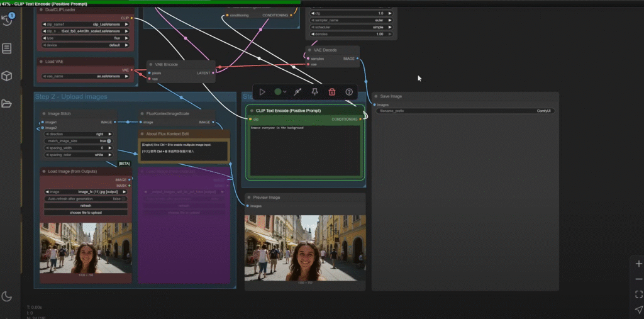The height and width of the screenshot is (319, 644).
Task: Open the node library sidebar icon
Action: pyautogui.click(x=6, y=48)
